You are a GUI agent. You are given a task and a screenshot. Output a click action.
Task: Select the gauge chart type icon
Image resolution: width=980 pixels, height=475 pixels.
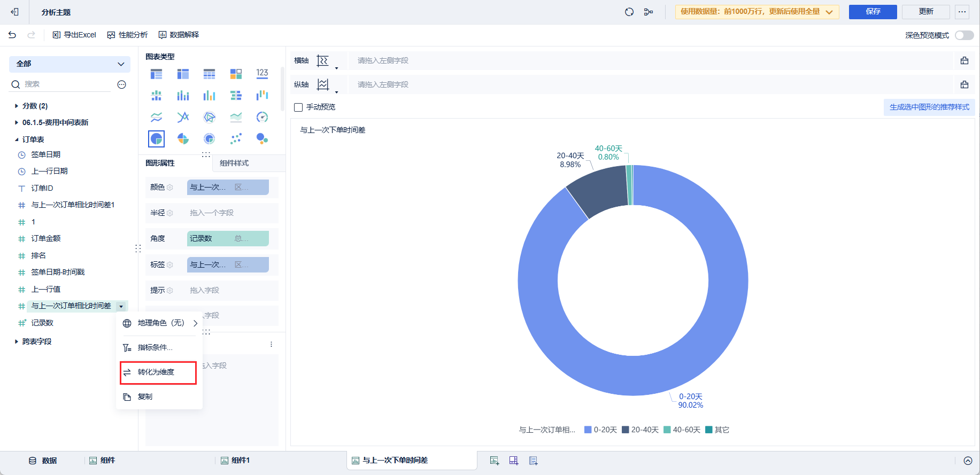click(x=262, y=117)
